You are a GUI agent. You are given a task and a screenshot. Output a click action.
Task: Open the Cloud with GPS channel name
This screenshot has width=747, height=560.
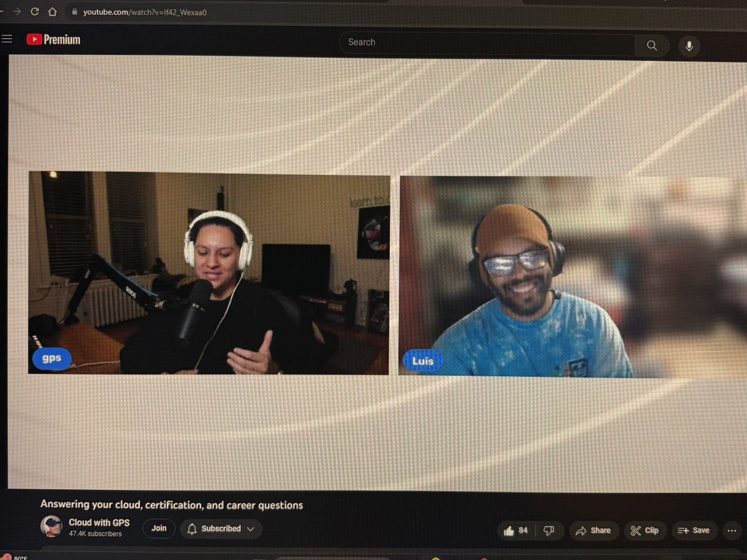(x=99, y=523)
